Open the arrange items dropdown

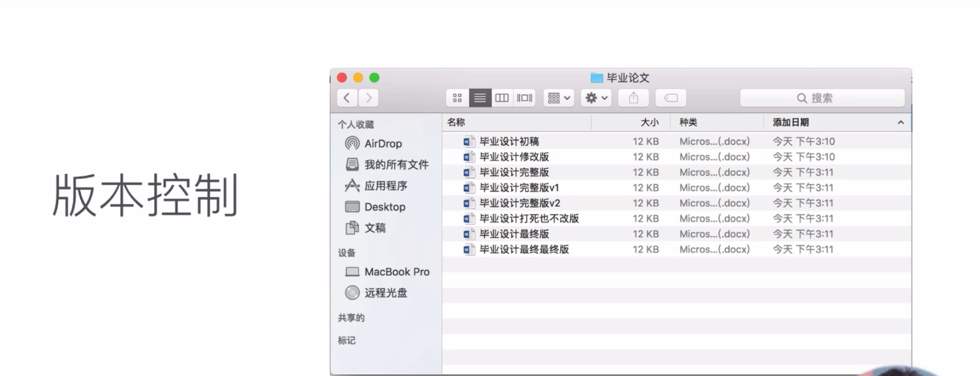(x=559, y=98)
